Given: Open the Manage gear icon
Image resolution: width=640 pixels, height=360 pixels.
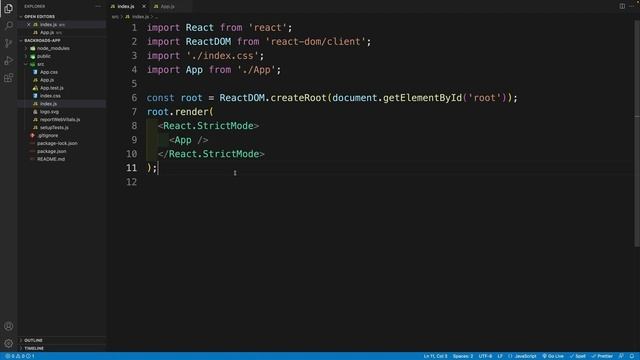Looking at the screenshot, I should point(8,343).
